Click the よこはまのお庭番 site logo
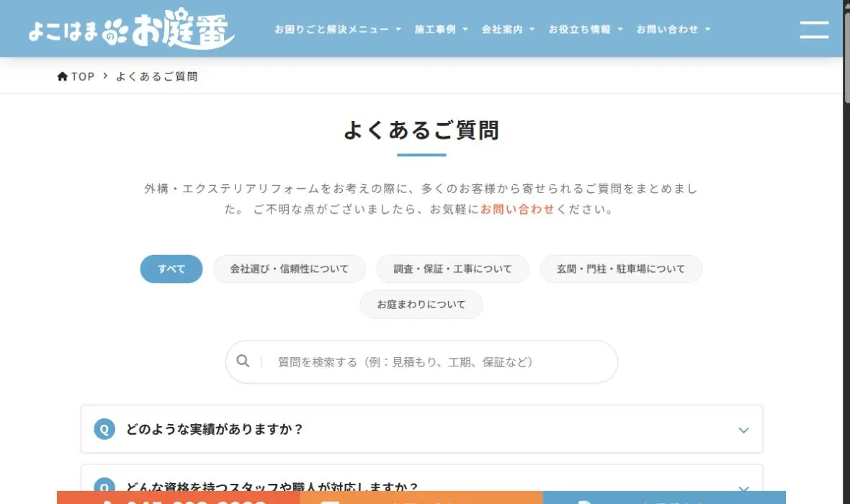Screen dimensions: 850x504 [x=132, y=29]
